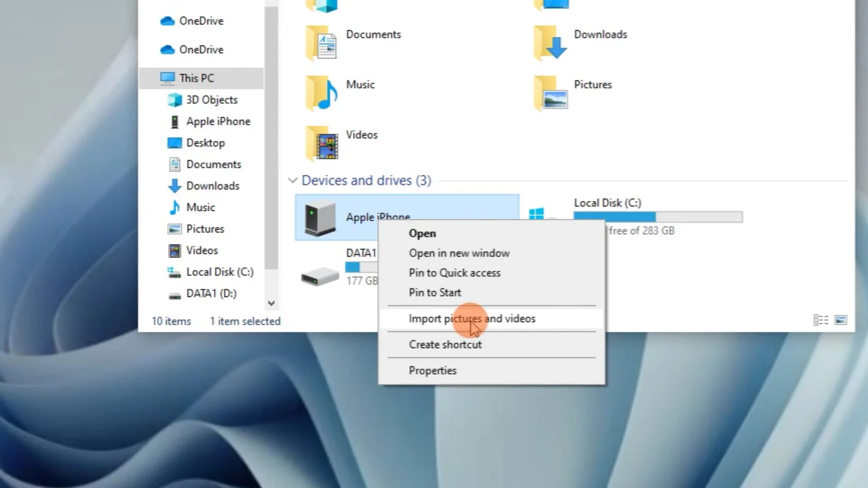Click the Local Disk (C:) sidebar drive icon
This screenshot has width=868, height=488.
[175, 272]
